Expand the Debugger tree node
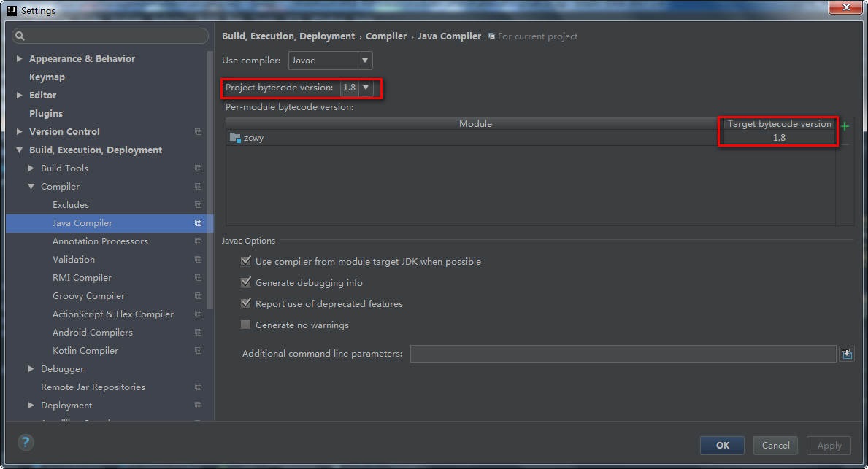 31,369
